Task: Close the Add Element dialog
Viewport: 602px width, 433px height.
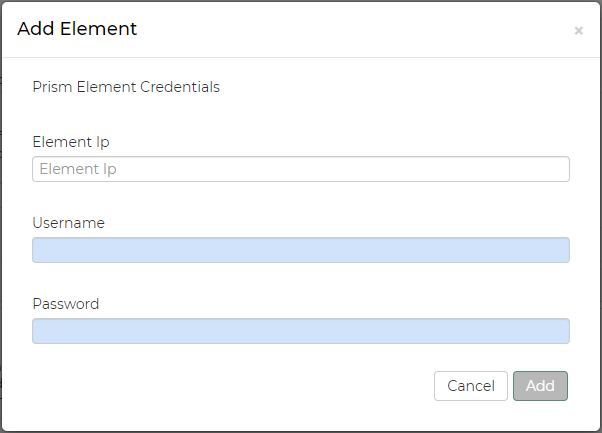Action: click(x=578, y=31)
